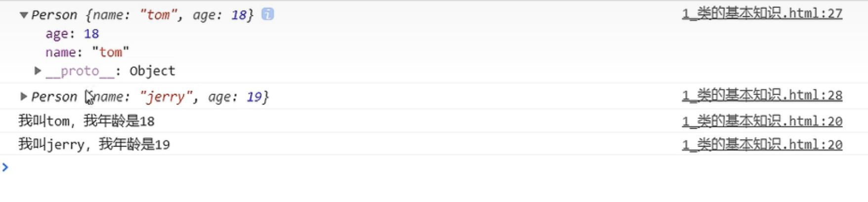
Task: Click the value 18 of expanded age property
Action: coord(91,34)
